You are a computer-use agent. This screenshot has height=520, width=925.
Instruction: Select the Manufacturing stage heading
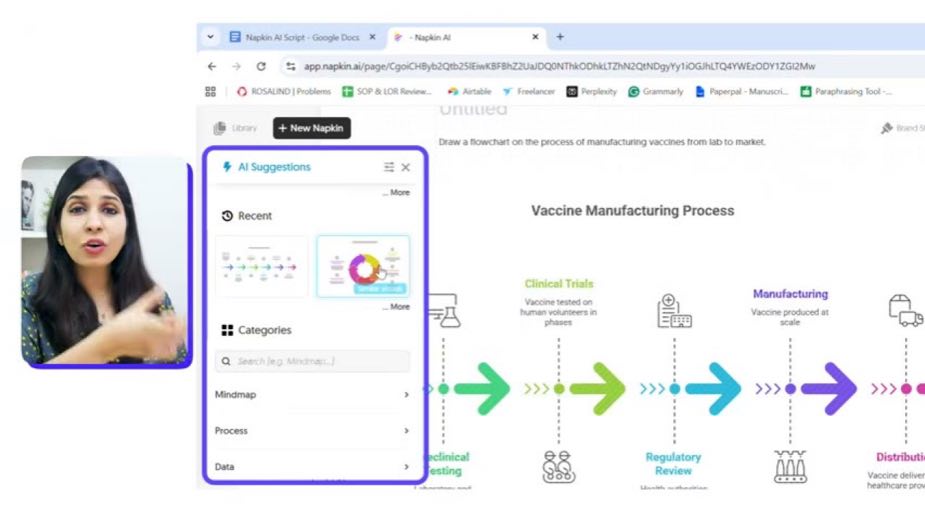coord(790,294)
